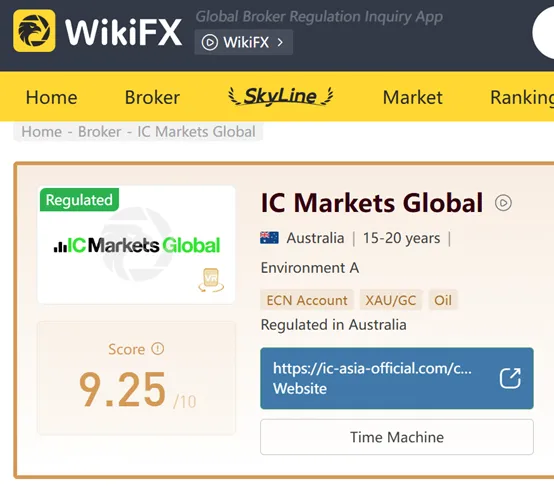Image resolution: width=554 pixels, height=486 pixels.
Task: Click the external link icon on website button
Action: tap(510, 378)
